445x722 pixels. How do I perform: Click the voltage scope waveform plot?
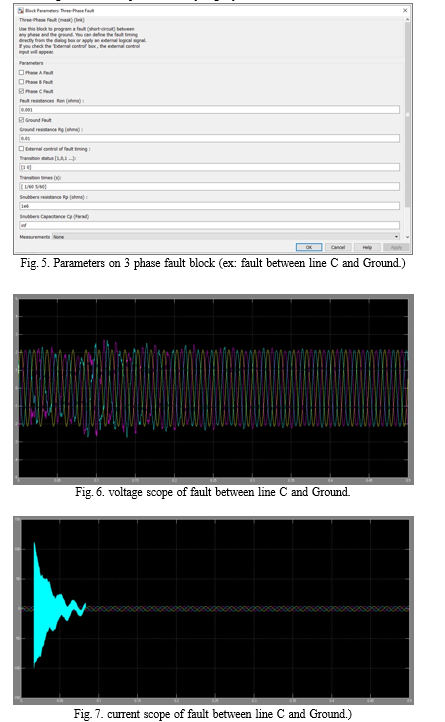tap(213, 388)
